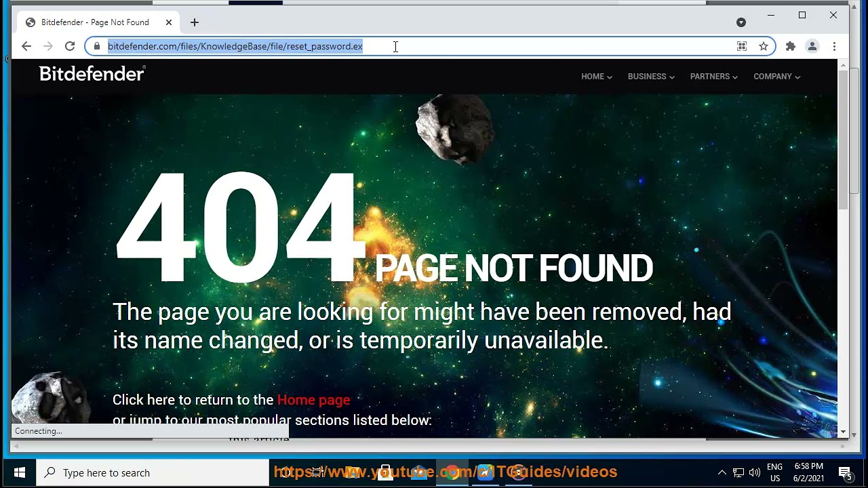Click the Chrome icon in the taskbar
Viewport: 868px width, 488px height.
tap(452, 472)
